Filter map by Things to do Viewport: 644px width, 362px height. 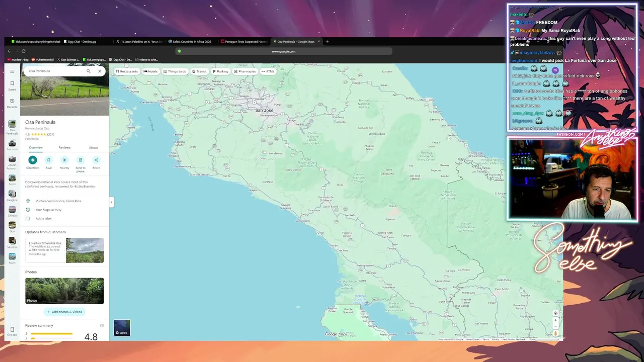[x=175, y=71]
